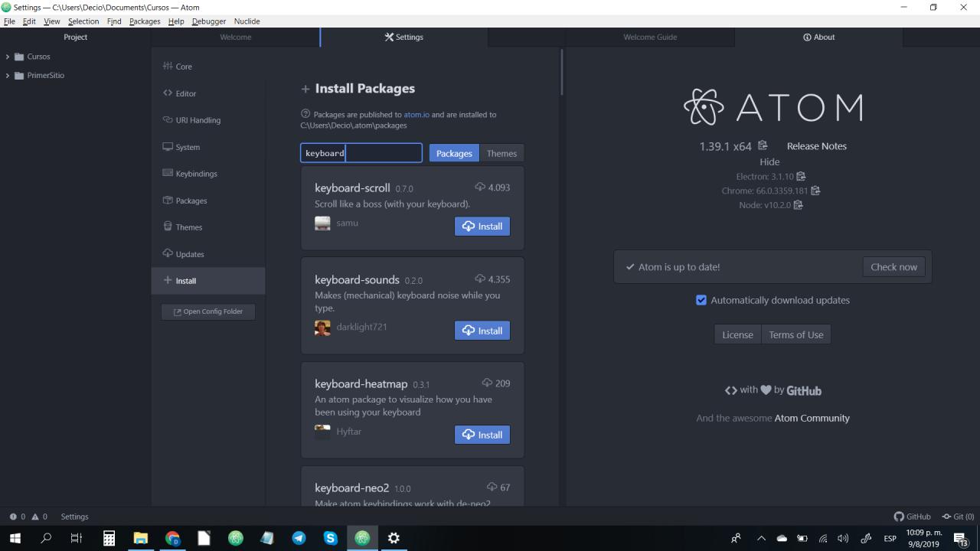Install the keyboard-scroll package
Image resolution: width=980 pixels, height=551 pixels.
click(482, 226)
